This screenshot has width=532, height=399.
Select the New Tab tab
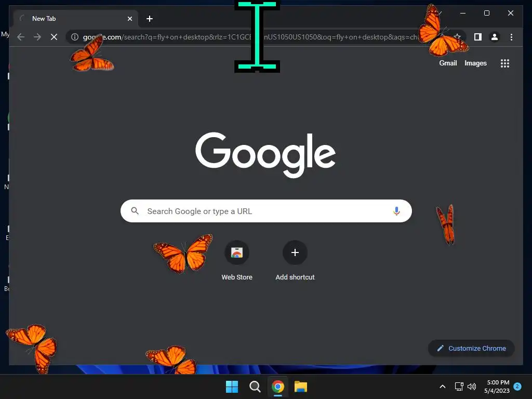tap(75, 19)
